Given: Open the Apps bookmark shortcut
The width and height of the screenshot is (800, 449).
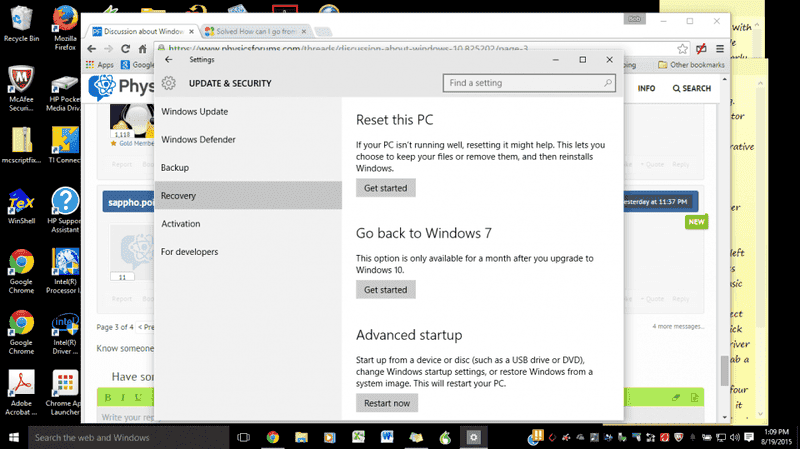Looking at the screenshot, I should point(100,65).
